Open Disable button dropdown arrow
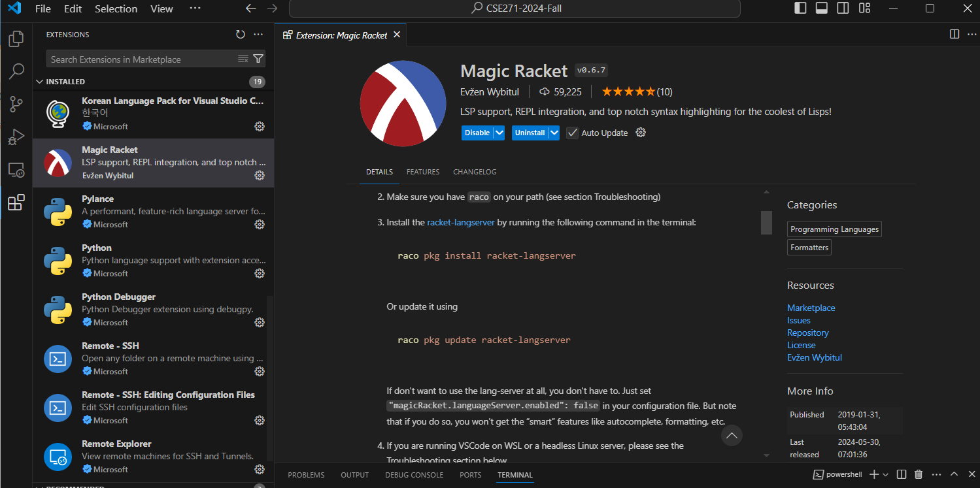Screen dimensions: 980x488 [499, 133]
